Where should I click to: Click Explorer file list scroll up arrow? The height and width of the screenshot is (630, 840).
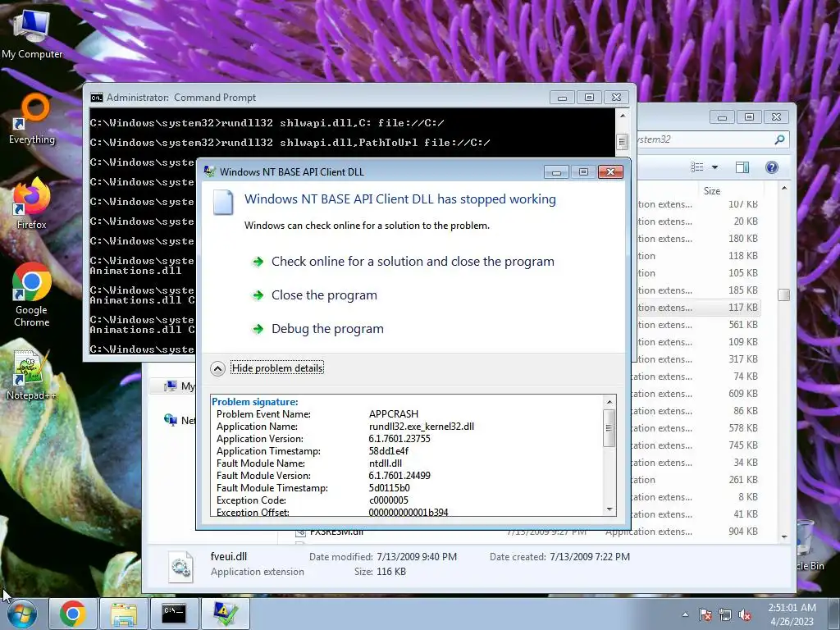(784, 188)
